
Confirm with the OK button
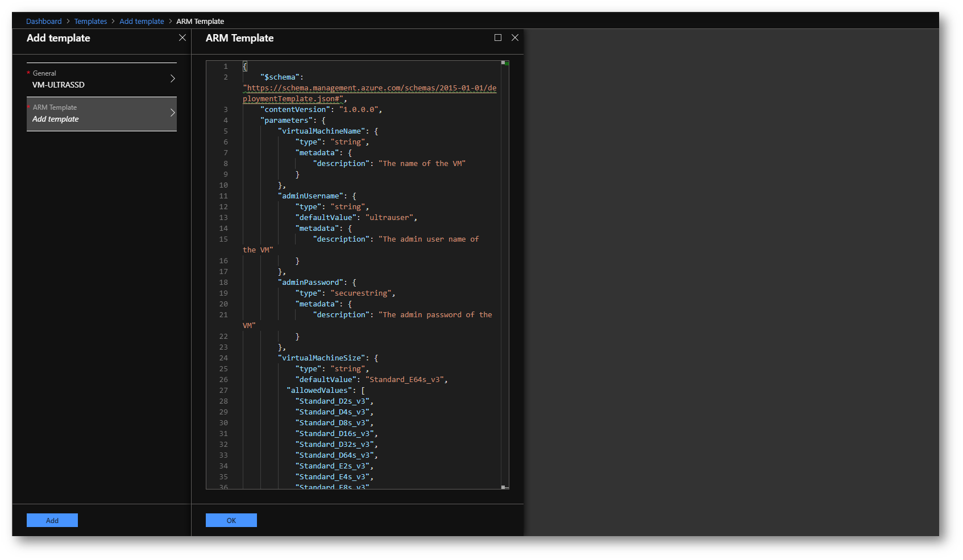(x=231, y=520)
